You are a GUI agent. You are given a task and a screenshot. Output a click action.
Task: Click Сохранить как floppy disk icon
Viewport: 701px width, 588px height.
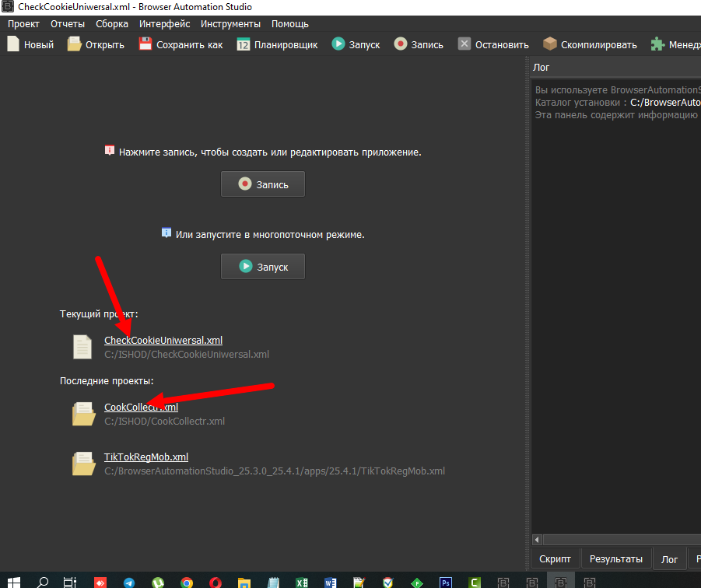(145, 44)
